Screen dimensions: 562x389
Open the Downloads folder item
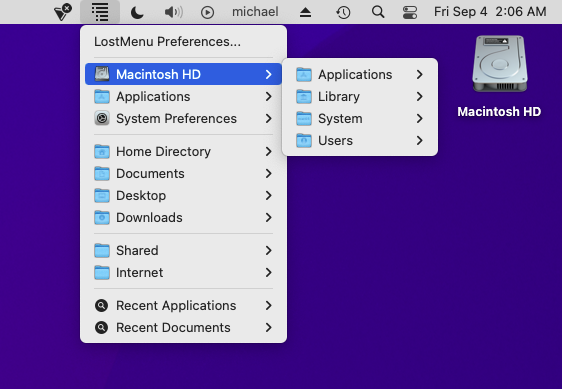coord(183,218)
